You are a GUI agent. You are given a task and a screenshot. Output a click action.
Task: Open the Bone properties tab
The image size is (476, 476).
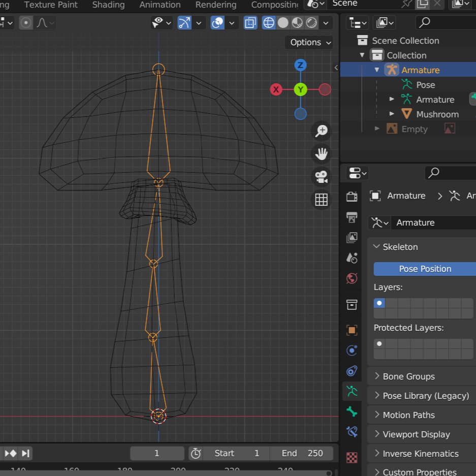coord(352,411)
